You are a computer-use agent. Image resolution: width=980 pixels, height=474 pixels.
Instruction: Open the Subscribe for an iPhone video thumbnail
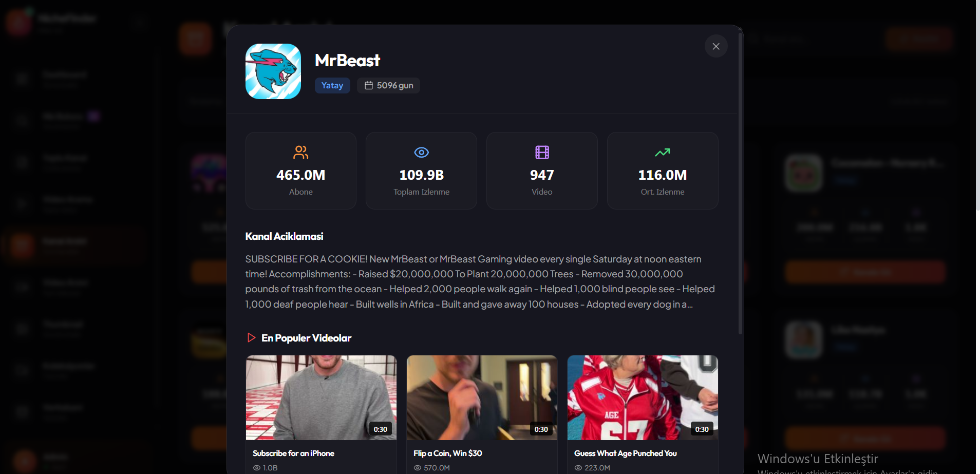point(321,397)
